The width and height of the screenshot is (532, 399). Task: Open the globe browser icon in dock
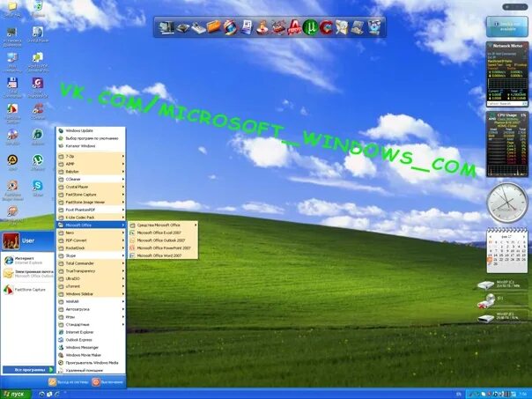click(x=230, y=27)
